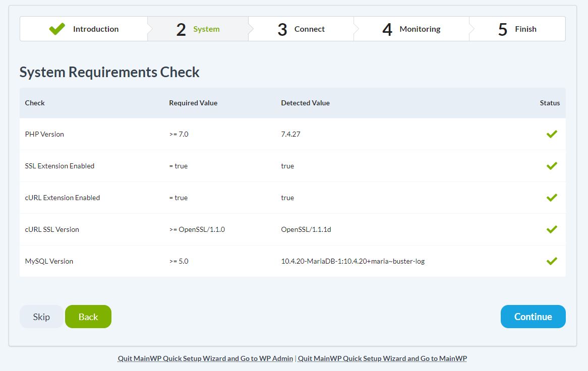Click the cURL Extension detected value true
Screen dimensions: 588x371
[287, 198]
